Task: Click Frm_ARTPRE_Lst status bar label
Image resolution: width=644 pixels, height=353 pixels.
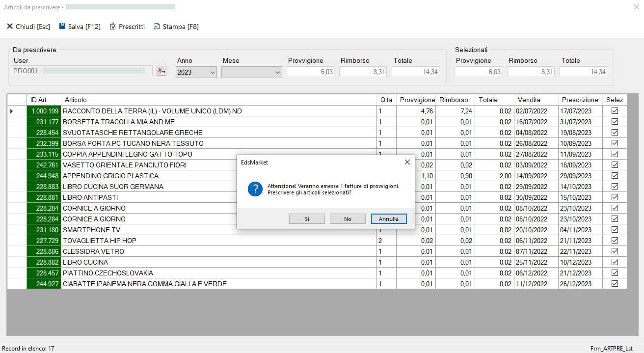Action: coord(611,349)
